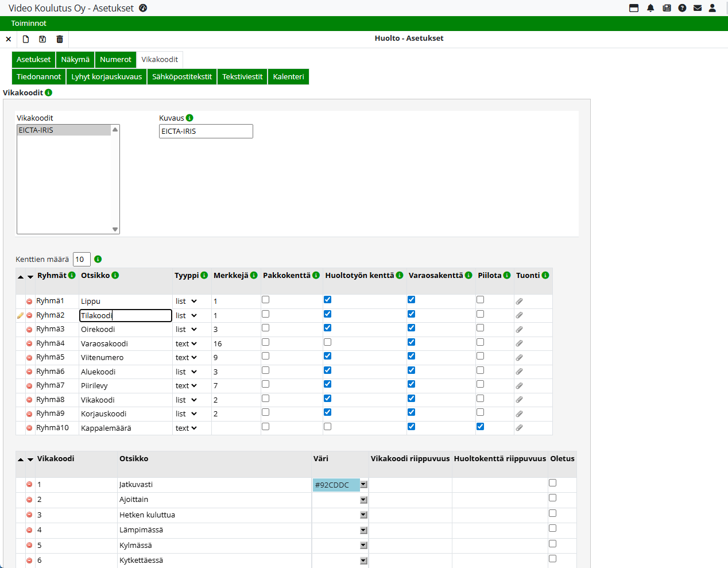
Task: Click the Tuonti paperclip for Lippu row
Action: [519, 301]
